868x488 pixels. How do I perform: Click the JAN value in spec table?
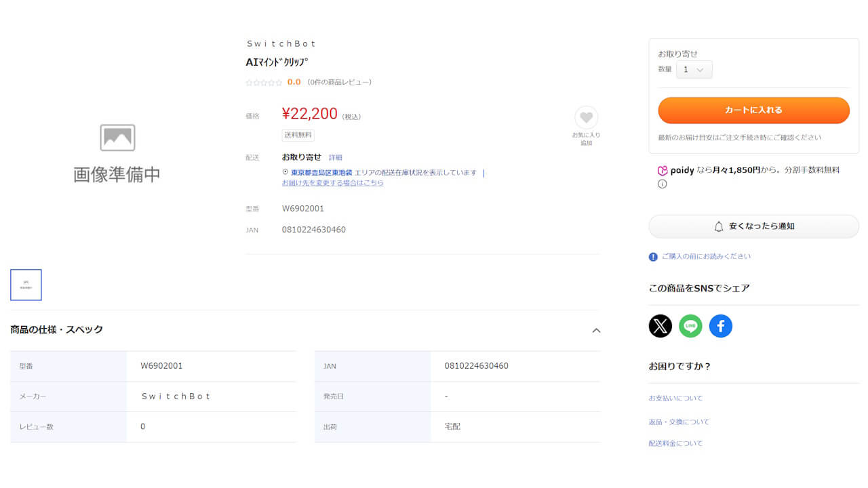[x=476, y=366]
